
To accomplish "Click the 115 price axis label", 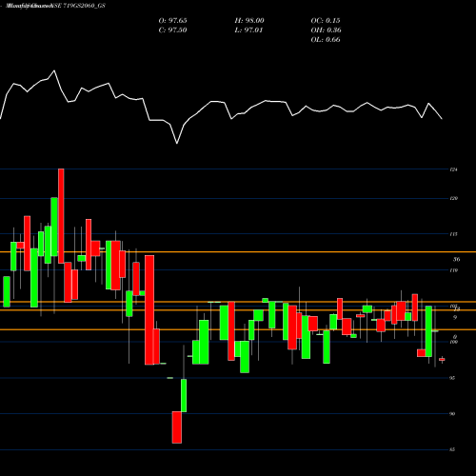I will tap(454, 234).
